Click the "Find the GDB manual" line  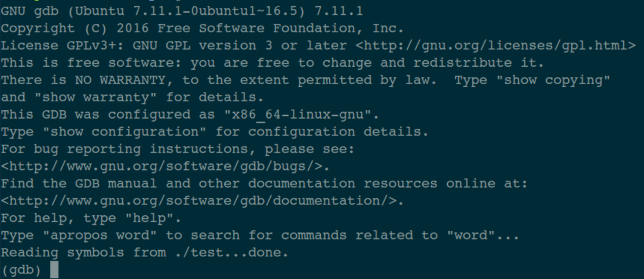[x=264, y=184]
